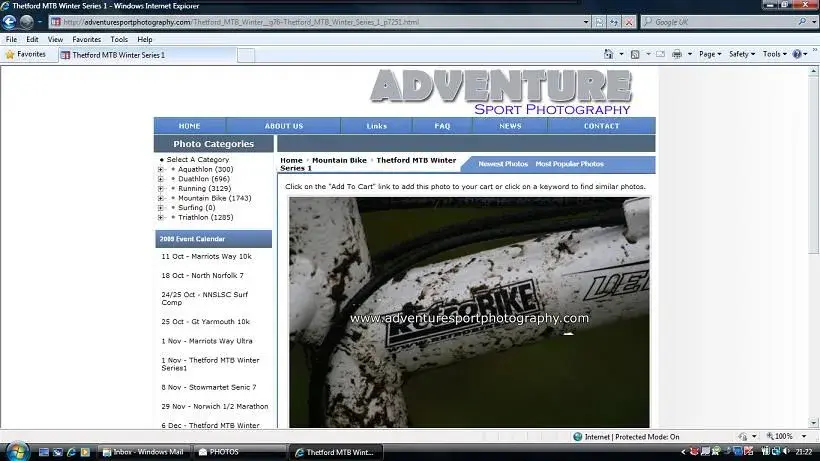This screenshot has height=461, width=820.
Task: Click the Windows Start orb
Action: 17,452
